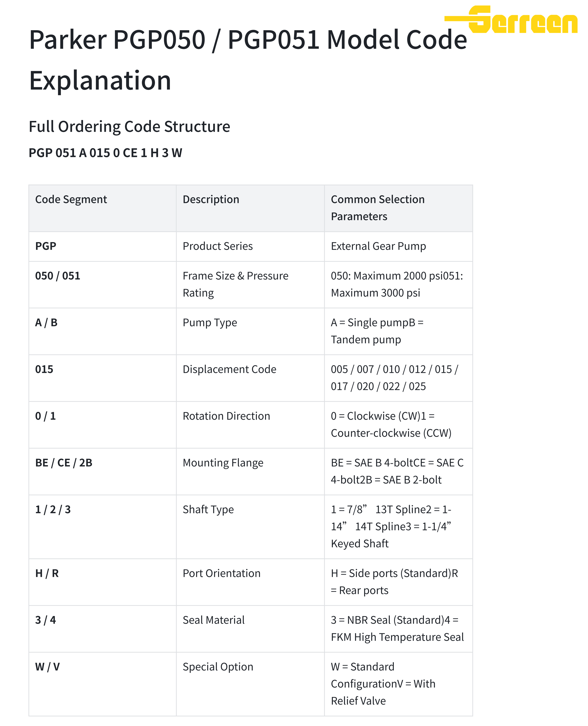This screenshot has width=588, height=726.
Task: Click the 050 / 051 code cell
Action: [58, 276]
